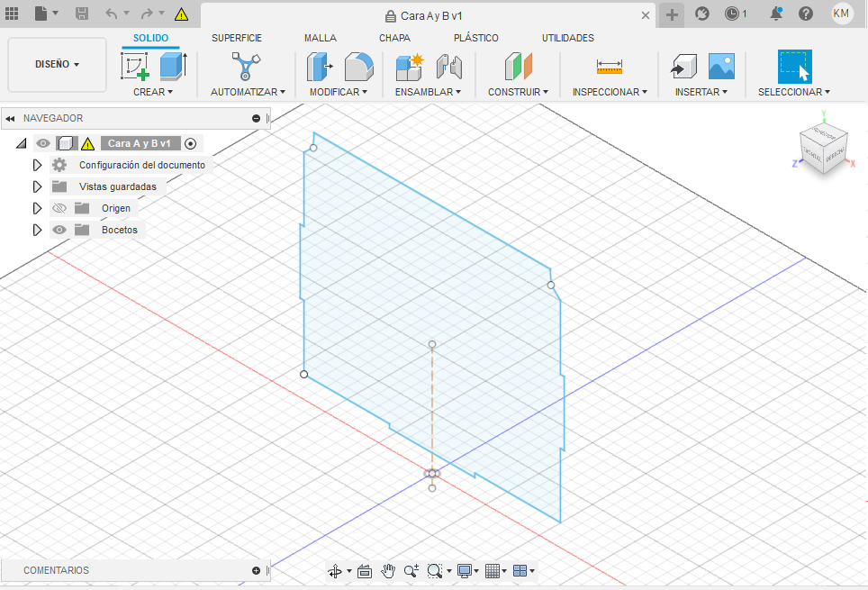868x590 pixels.
Task: Select the Insert Image/Canvas tool
Action: pos(722,67)
